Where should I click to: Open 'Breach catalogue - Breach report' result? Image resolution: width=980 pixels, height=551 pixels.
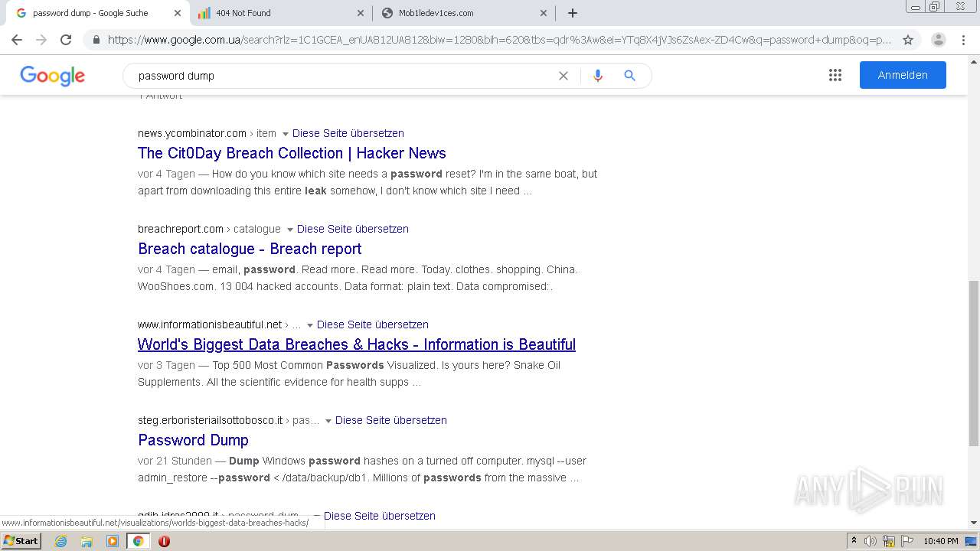tap(250, 249)
